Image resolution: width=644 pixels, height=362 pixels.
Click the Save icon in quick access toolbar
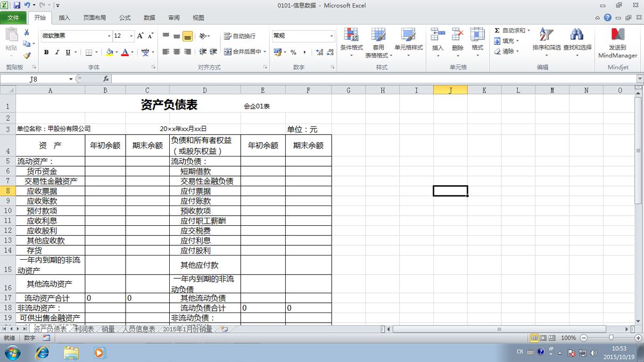(16, 5)
